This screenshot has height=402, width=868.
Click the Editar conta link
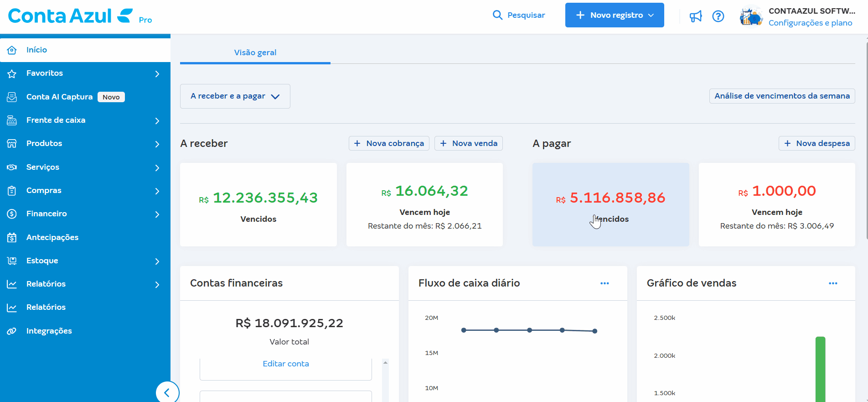click(x=286, y=364)
